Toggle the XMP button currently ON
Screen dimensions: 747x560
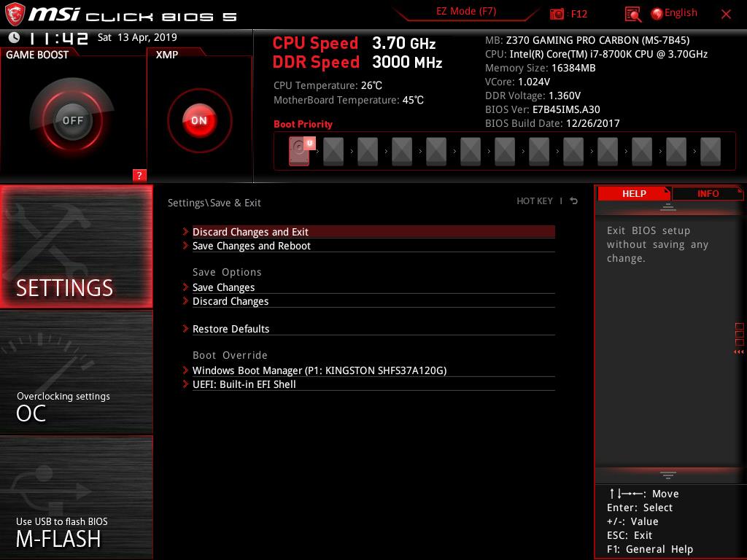[x=199, y=120]
